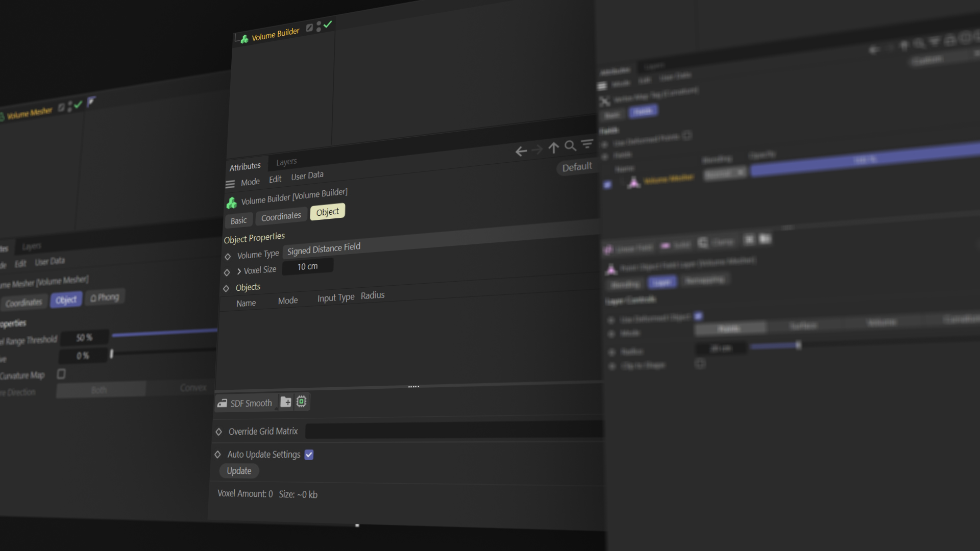Image resolution: width=980 pixels, height=551 pixels.
Task: Click the Phong tag icon on Volume Mesher
Action: (91, 102)
